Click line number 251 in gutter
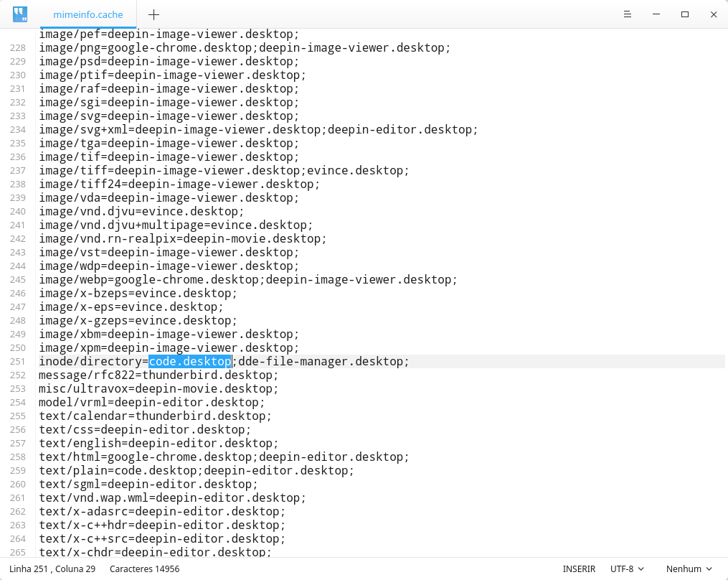This screenshot has width=728, height=580. (x=18, y=362)
